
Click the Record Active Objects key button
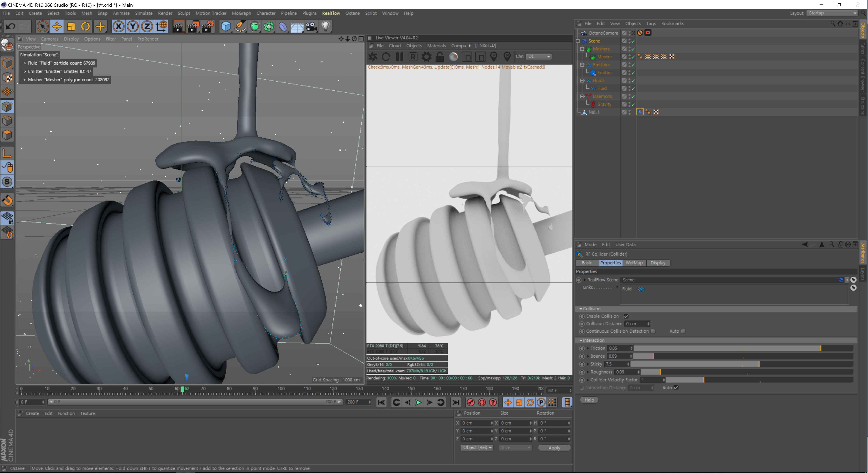click(471, 402)
